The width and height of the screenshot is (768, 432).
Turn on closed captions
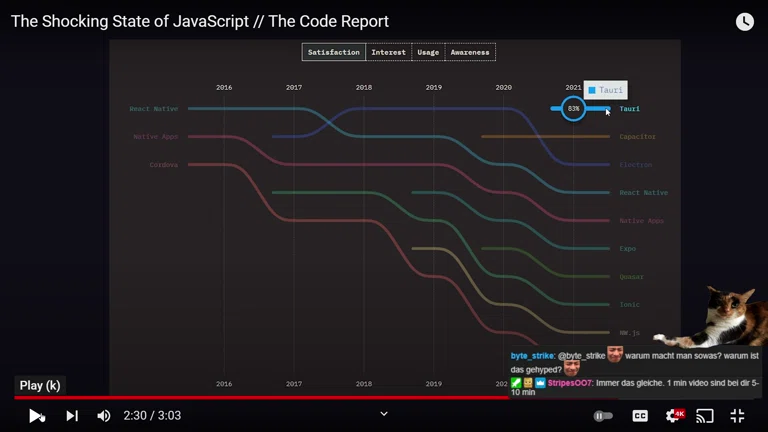point(640,416)
